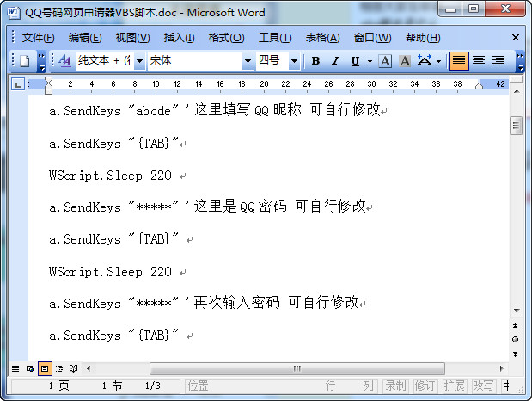The height and width of the screenshot is (401, 532).
Task: Expand Formatting toolbar options at right edge
Action: point(520,61)
